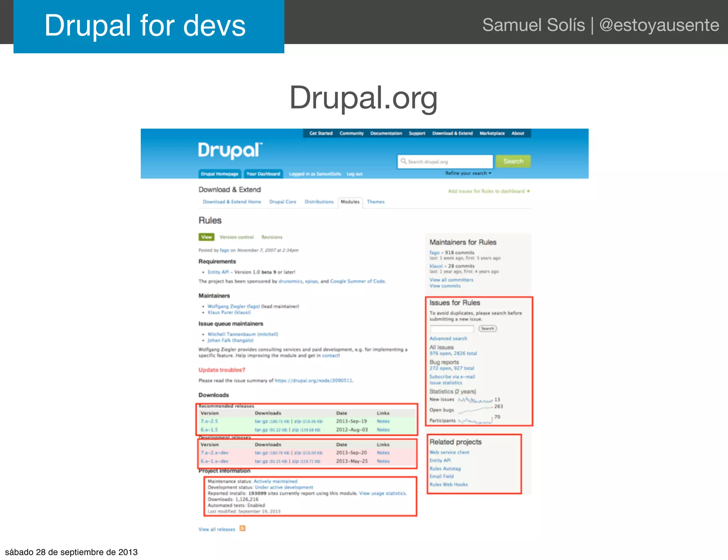This screenshot has width=728, height=560.
Task: Switch to the Your Dashboard tab
Action: (x=263, y=174)
